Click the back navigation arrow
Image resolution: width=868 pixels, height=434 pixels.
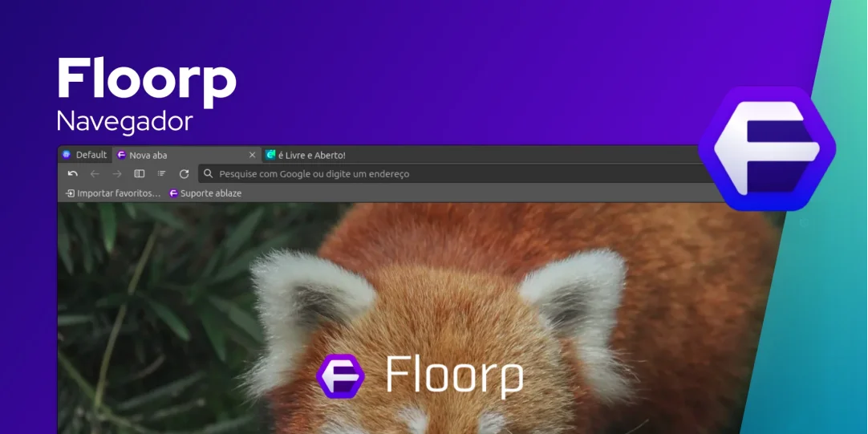click(95, 174)
